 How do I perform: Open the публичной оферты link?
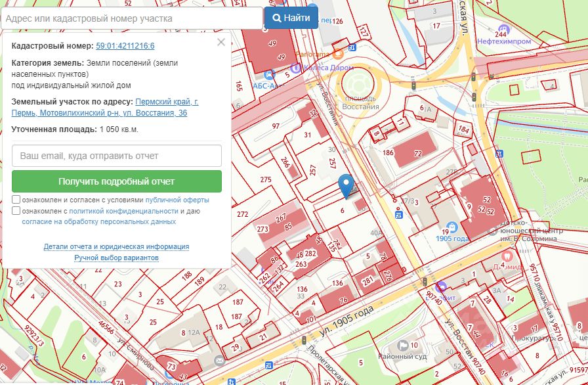pyautogui.click(x=177, y=200)
